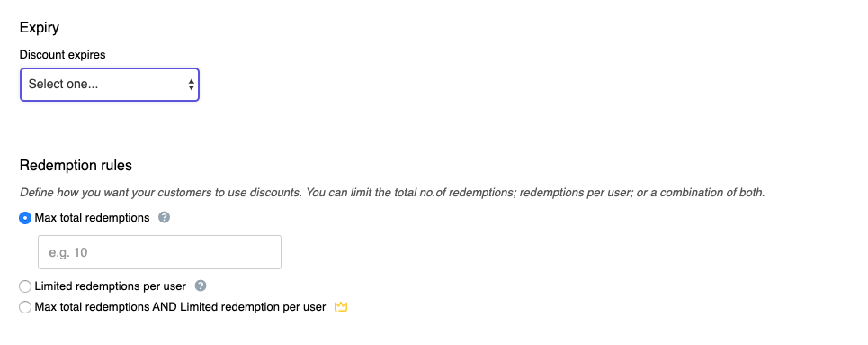Click the Redemption rules section heading
The image size is (868, 345).
76,165
